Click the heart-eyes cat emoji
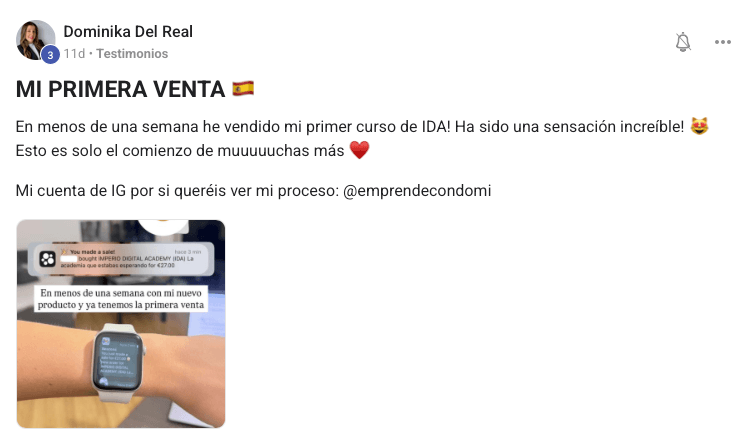The width and height of the screenshot is (751, 438). [x=699, y=127]
